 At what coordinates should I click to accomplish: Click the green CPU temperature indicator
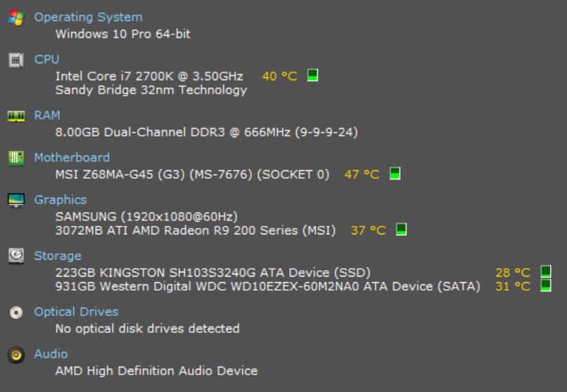pos(312,75)
